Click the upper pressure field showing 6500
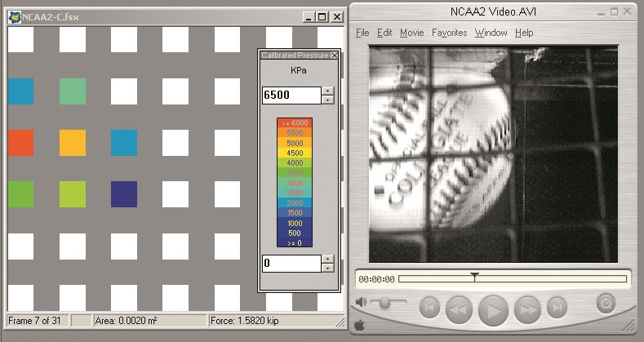The image size is (644, 342). [291, 95]
